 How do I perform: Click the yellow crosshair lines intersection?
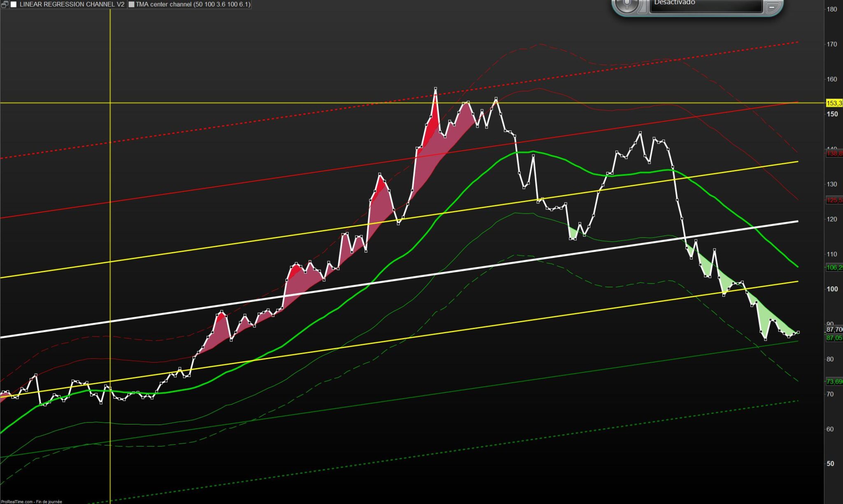tap(110, 103)
